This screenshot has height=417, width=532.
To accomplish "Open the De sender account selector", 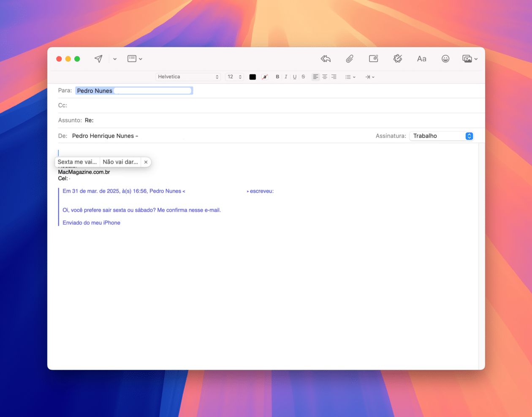I will [x=105, y=136].
